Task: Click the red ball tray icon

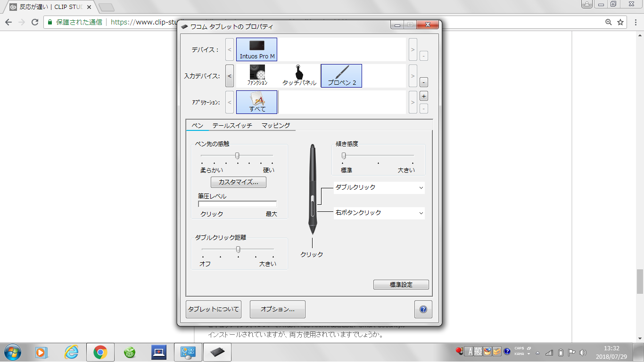Action: tap(459, 351)
